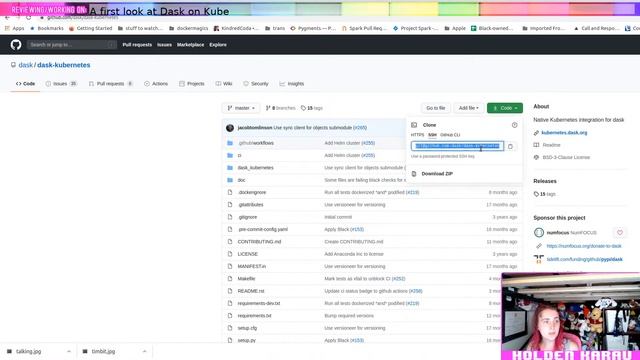Switch to the repository Issues tab

coord(61,84)
